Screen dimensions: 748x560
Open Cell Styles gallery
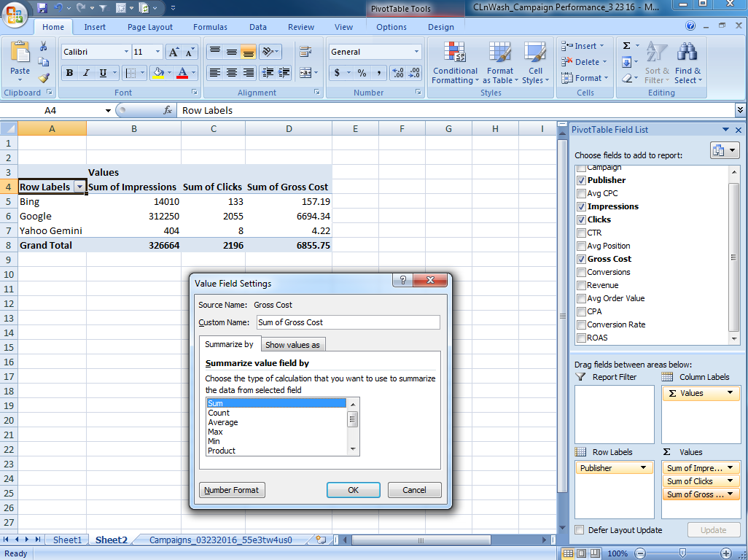(535, 63)
